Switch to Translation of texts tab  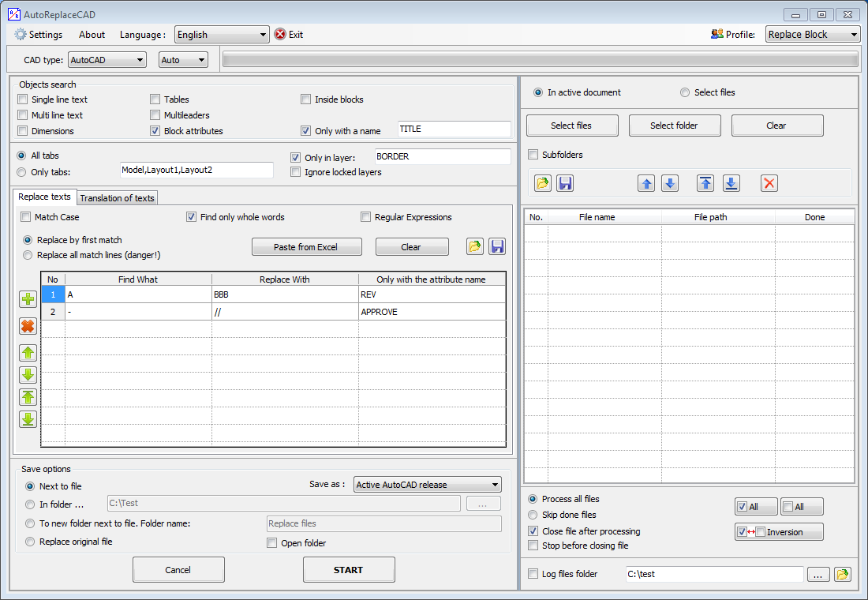pyautogui.click(x=117, y=198)
